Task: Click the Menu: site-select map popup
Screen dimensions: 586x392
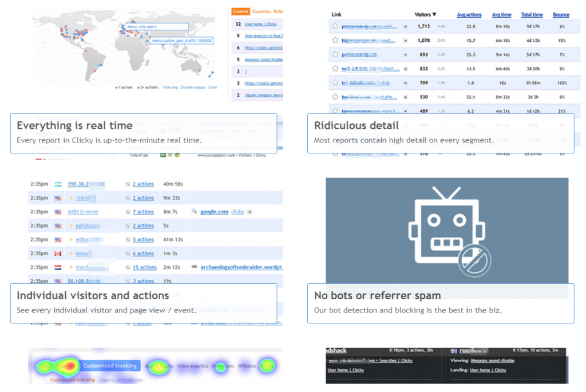Action: coord(157,27)
